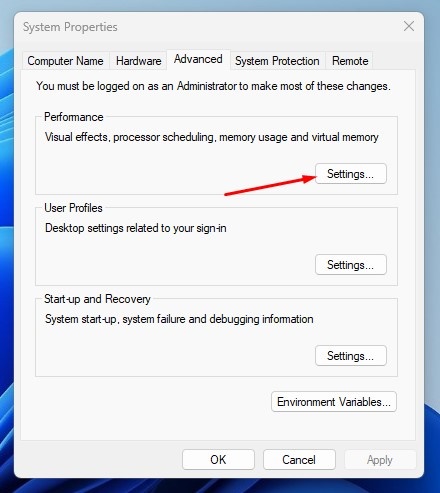Image resolution: width=440 pixels, height=493 pixels.
Task: Click the User Profiles group label
Action: click(73, 208)
